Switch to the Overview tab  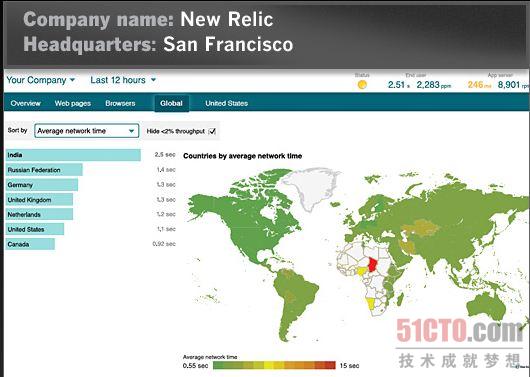pos(25,103)
